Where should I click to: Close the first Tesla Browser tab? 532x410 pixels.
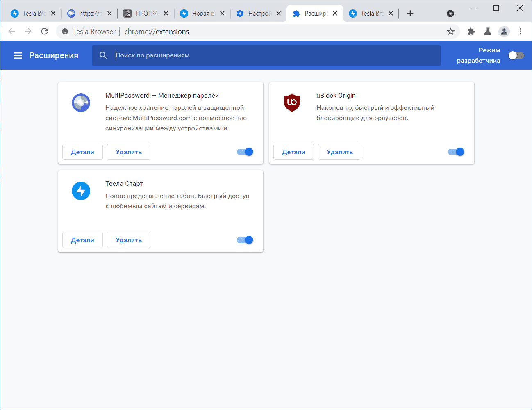click(x=53, y=14)
